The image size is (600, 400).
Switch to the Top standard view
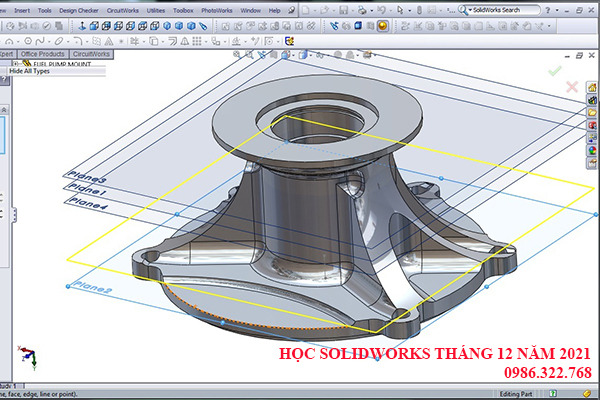[x=143, y=26]
